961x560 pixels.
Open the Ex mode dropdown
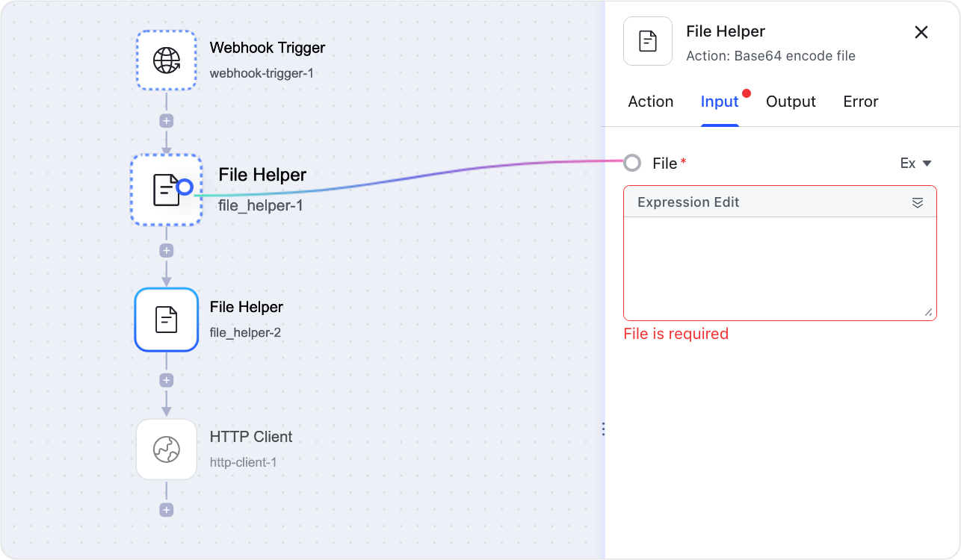click(x=915, y=163)
